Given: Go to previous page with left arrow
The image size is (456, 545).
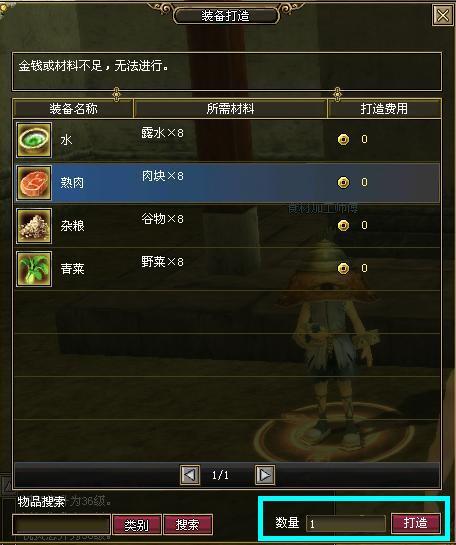Looking at the screenshot, I should [x=190, y=475].
